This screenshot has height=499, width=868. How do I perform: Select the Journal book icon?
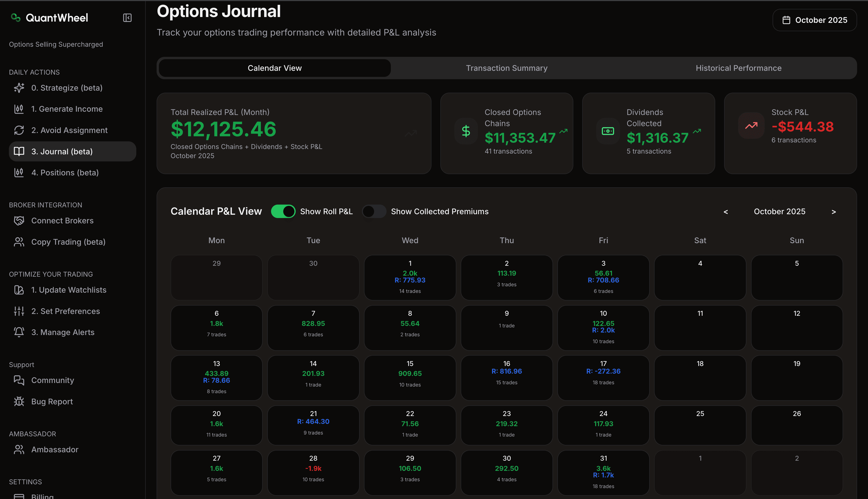tap(19, 151)
